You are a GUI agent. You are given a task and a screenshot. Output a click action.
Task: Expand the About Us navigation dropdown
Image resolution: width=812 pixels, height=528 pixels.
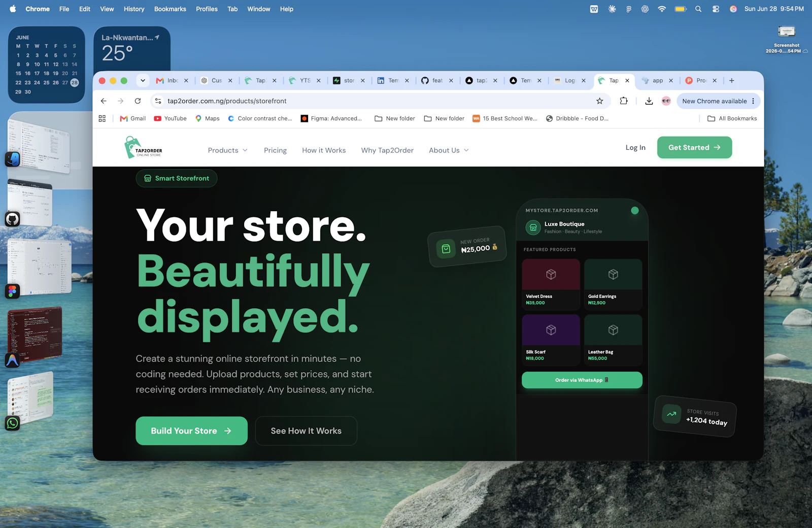tap(449, 150)
